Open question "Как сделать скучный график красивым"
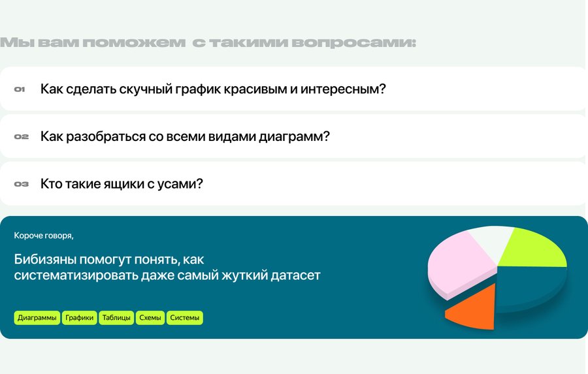588x374 pixels. coord(213,89)
